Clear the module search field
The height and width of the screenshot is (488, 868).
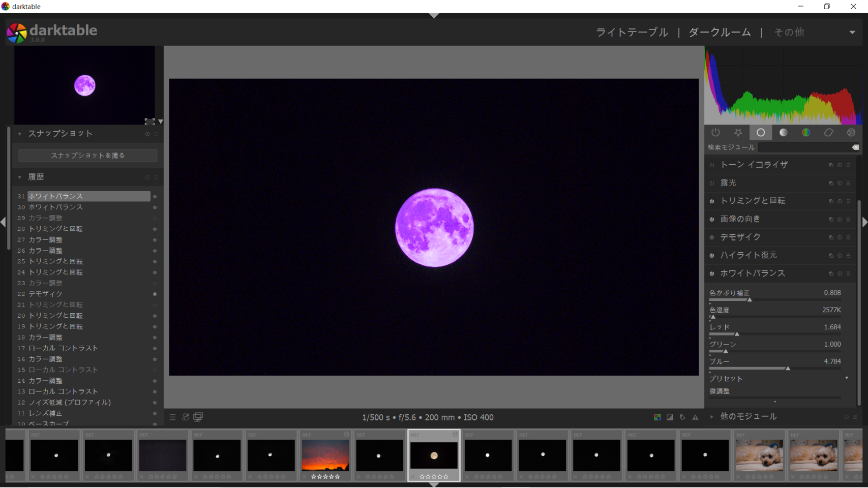tap(855, 147)
